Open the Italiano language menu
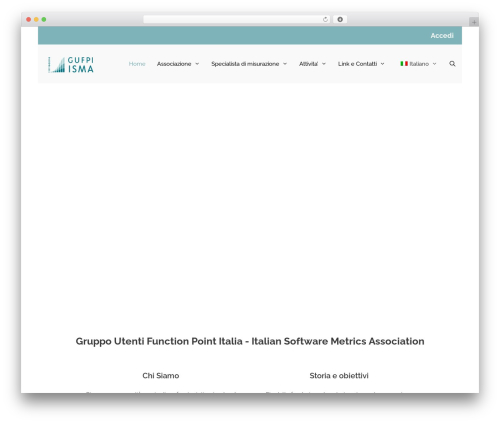 click(419, 64)
